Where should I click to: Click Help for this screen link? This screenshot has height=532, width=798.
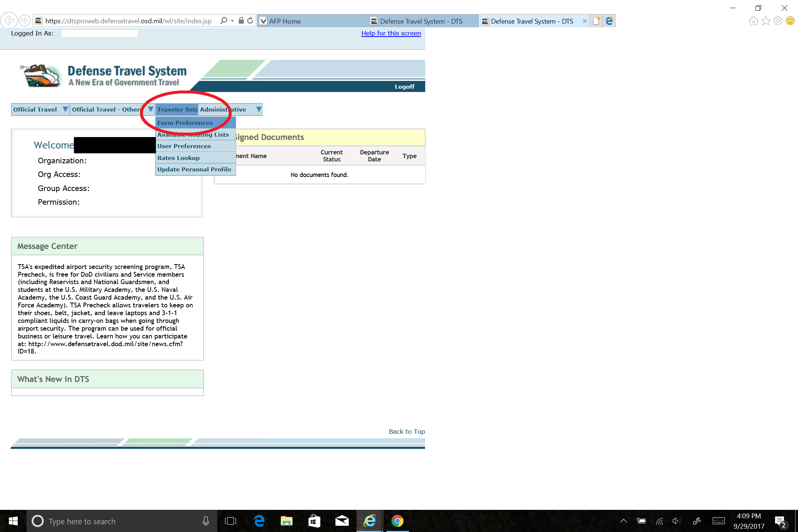point(391,33)
